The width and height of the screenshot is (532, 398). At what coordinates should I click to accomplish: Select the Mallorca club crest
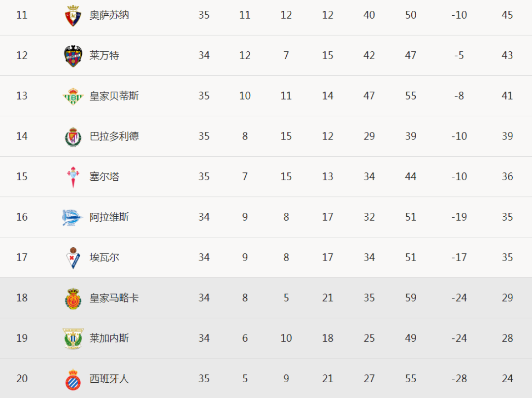click(x=73, y=298)
